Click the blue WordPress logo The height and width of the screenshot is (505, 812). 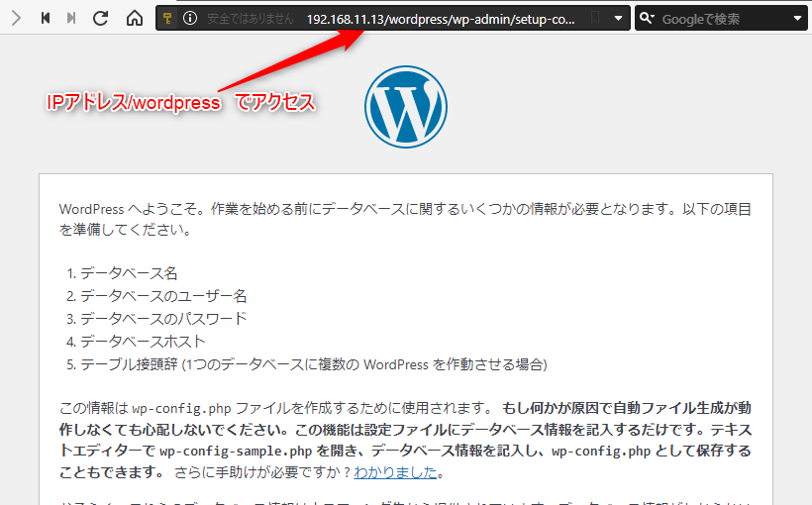(405, 107)
